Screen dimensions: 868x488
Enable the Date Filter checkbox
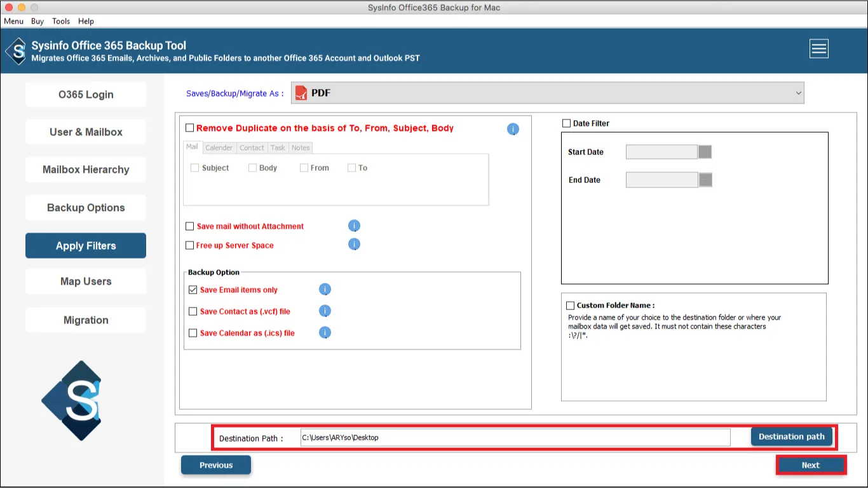point(566,123)
